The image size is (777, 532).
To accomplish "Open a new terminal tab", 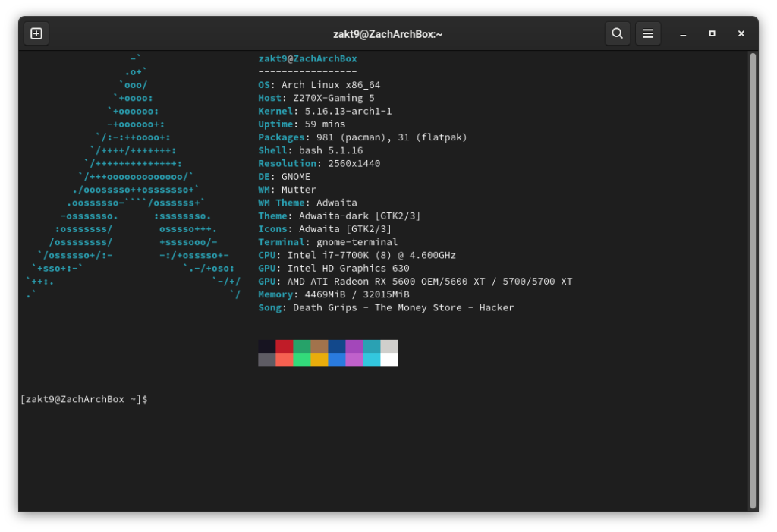I will [36, 33].
